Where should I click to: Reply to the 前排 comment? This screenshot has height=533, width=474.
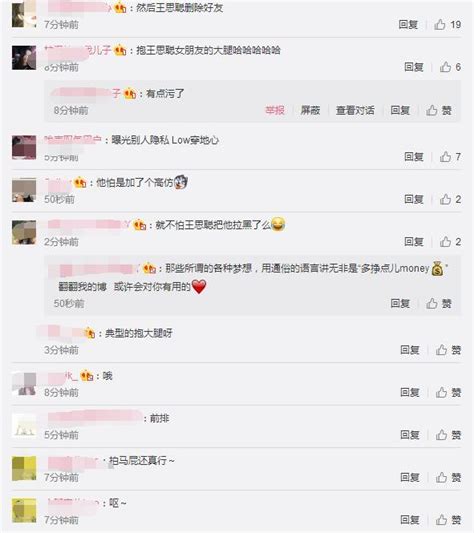point(410,435)
